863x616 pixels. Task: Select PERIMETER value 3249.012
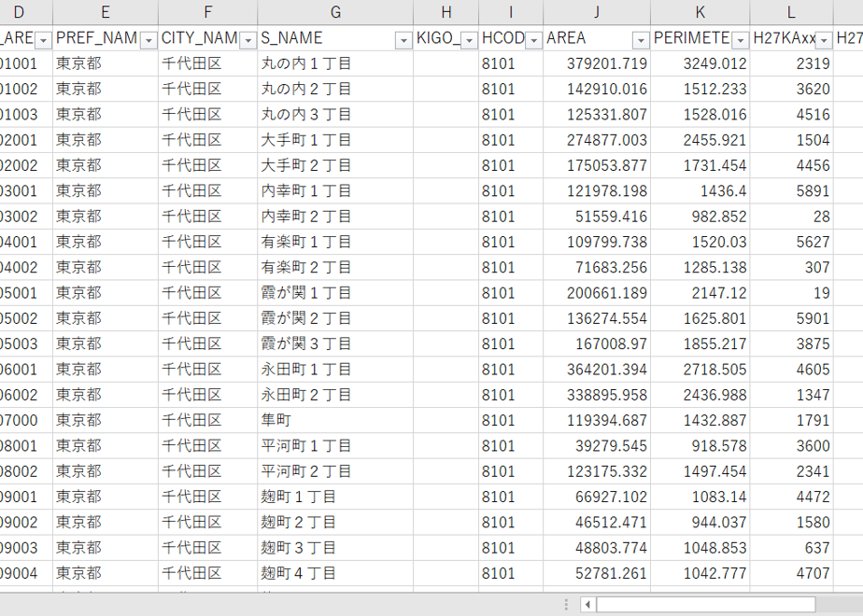click(x=700, y=63)
